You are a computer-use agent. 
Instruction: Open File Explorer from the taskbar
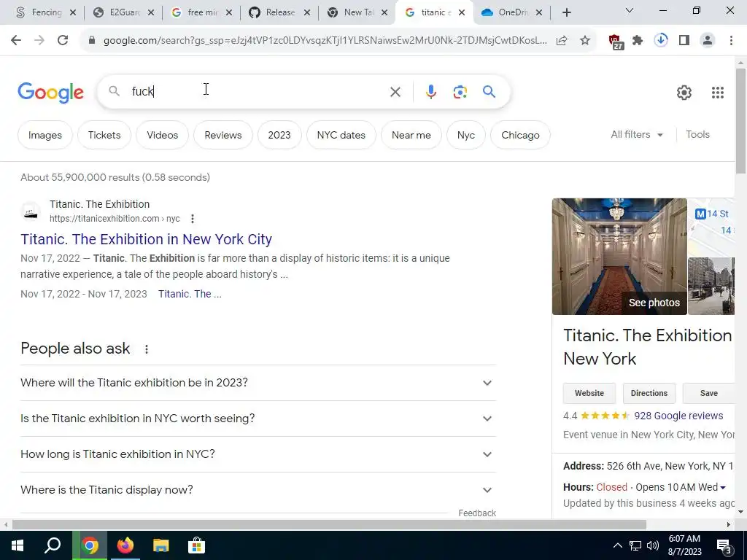pos(161,545)
